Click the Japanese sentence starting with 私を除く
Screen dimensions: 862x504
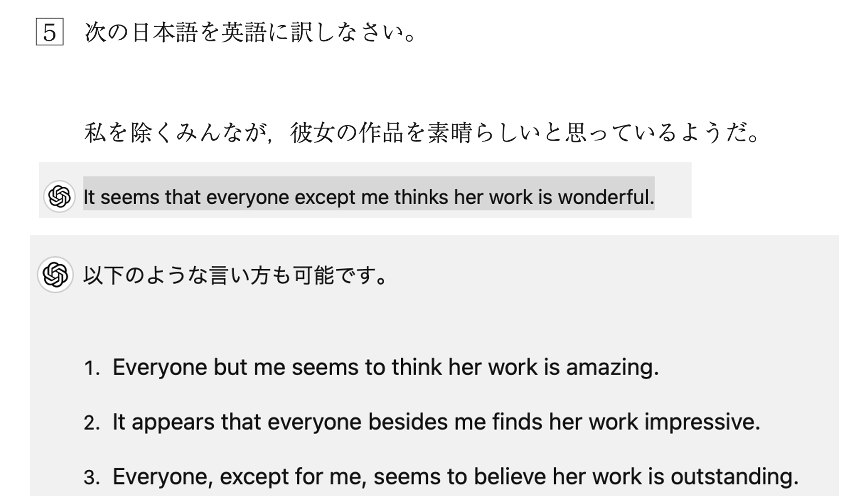coord(422,133)
